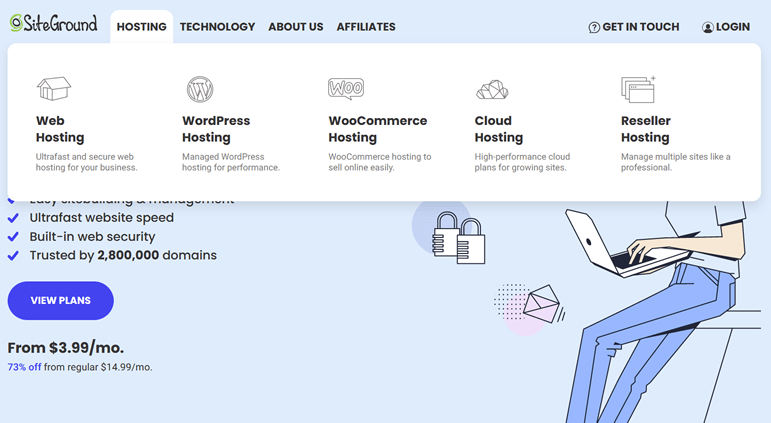Choose the Reseller Hosting heading
This screenshot has height=423, width=771.
tap(646, 129)
